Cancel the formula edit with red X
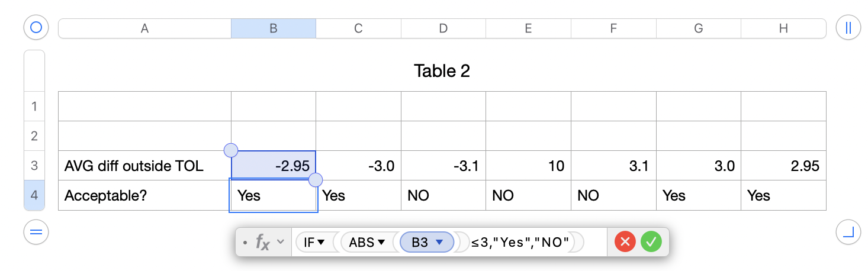Image resolution: width=868 pixels, height=271 pixels. (x=624, y=242)
